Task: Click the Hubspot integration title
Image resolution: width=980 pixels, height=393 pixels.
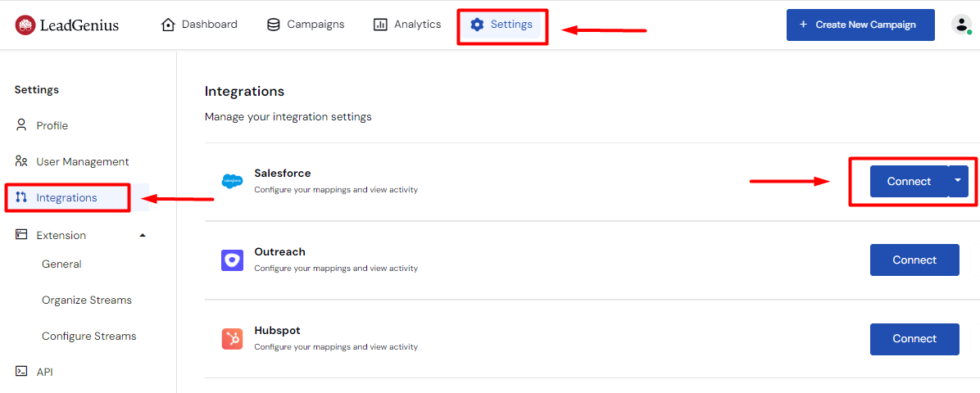Action: (x=278, y=331)
